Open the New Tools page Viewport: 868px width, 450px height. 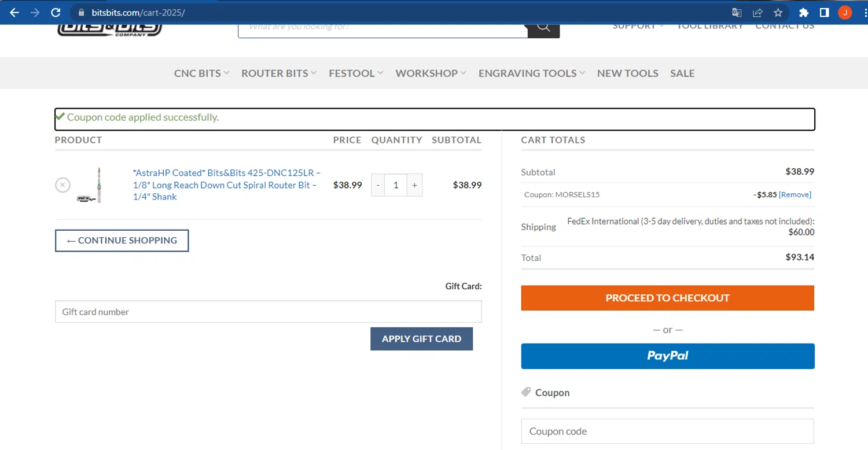[x=627, y=73]
